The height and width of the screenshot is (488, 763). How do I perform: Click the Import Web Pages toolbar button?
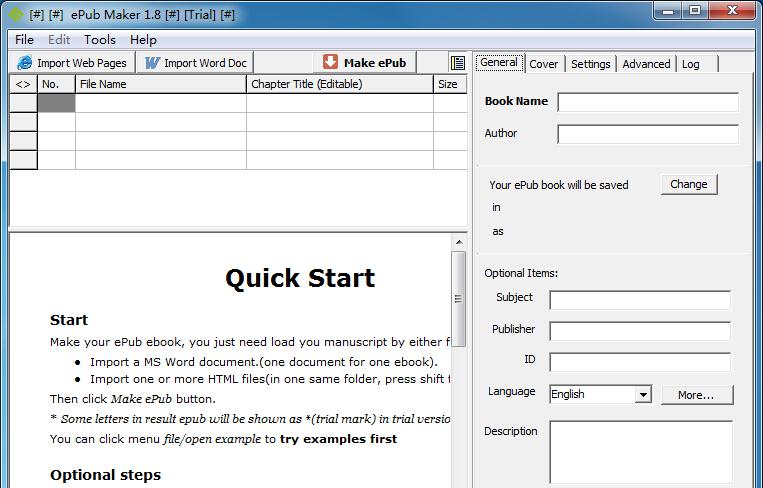[72, 63]
